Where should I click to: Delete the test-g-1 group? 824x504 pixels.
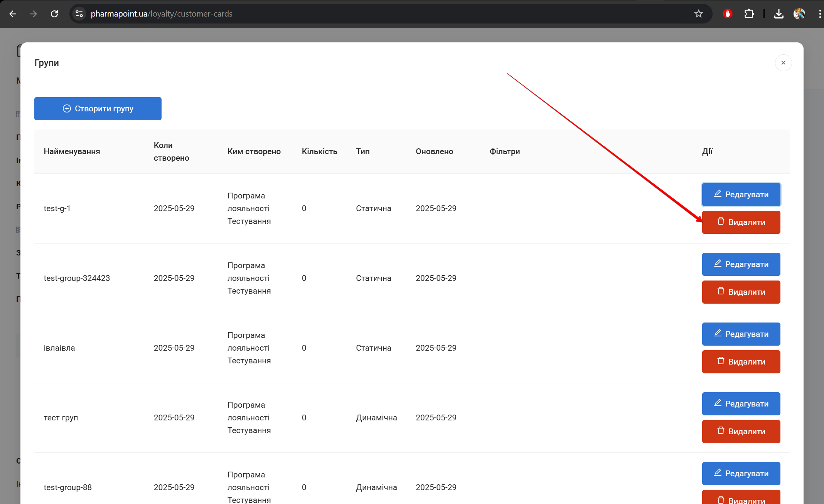[x=741, y=222]
